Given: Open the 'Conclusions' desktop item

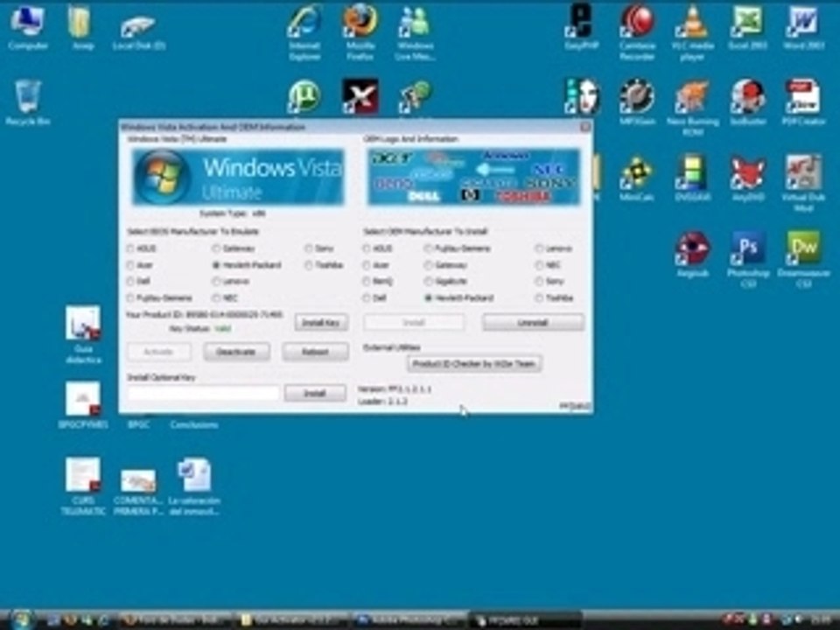Looking at the screenshot, I should pyautogui.click(x=194, y=425).
